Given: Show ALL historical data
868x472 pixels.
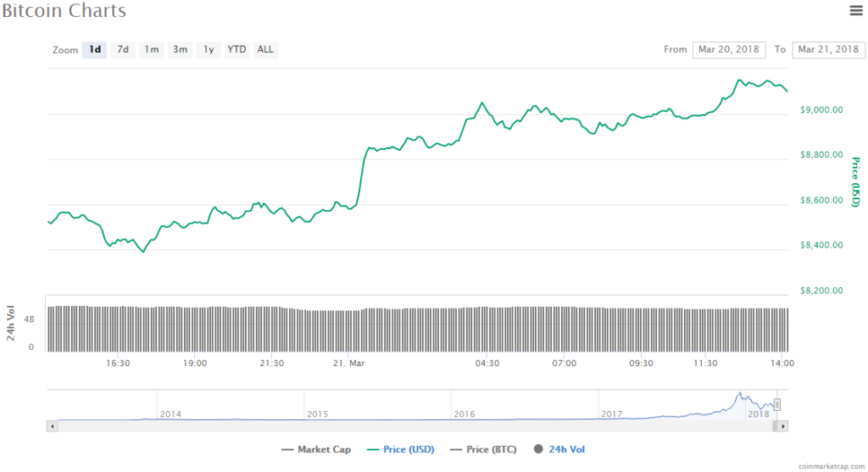Looking at the screenshot, I should click(x=265, y=50).
